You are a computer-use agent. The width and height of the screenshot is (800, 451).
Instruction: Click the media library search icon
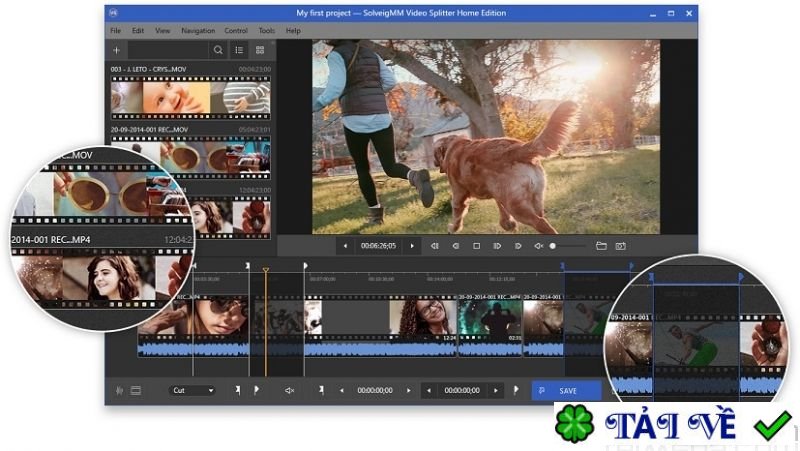[x=217, y=49]
